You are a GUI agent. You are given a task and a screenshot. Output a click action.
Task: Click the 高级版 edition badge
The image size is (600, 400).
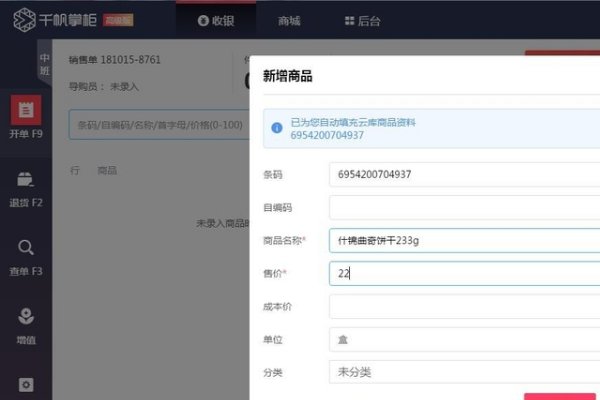click(x=118, y=20)
